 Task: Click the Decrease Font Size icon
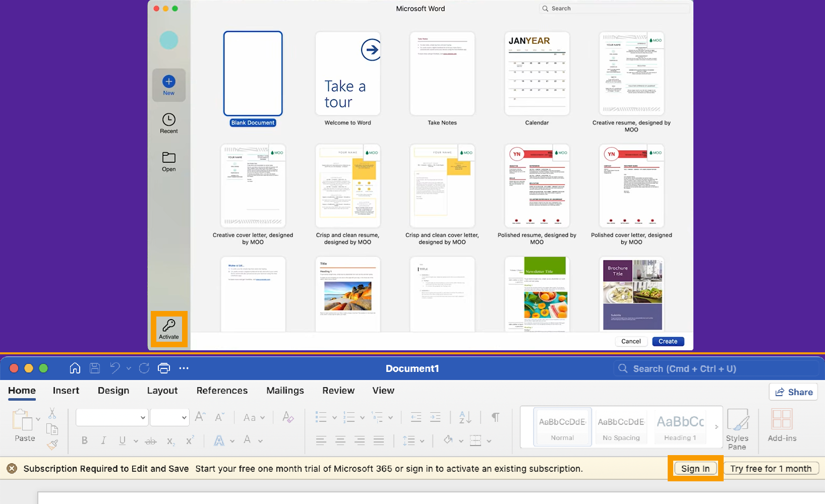(219, 417)
